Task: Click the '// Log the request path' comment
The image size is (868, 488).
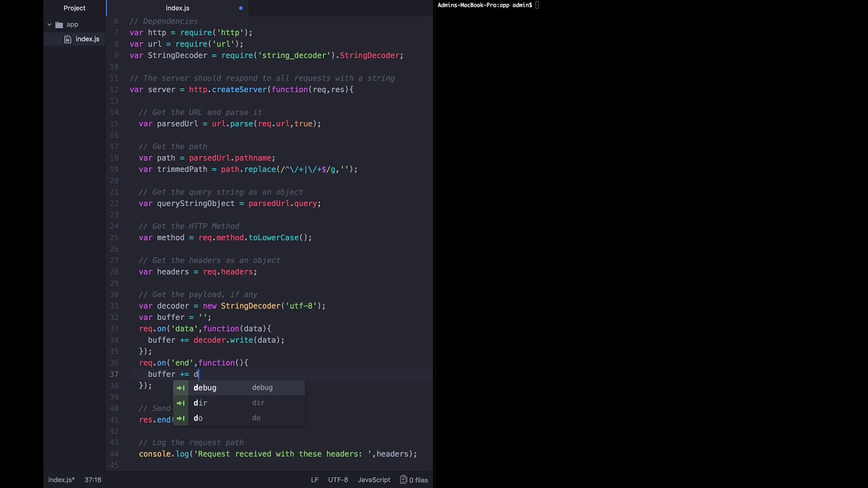Action: point(191,443)
